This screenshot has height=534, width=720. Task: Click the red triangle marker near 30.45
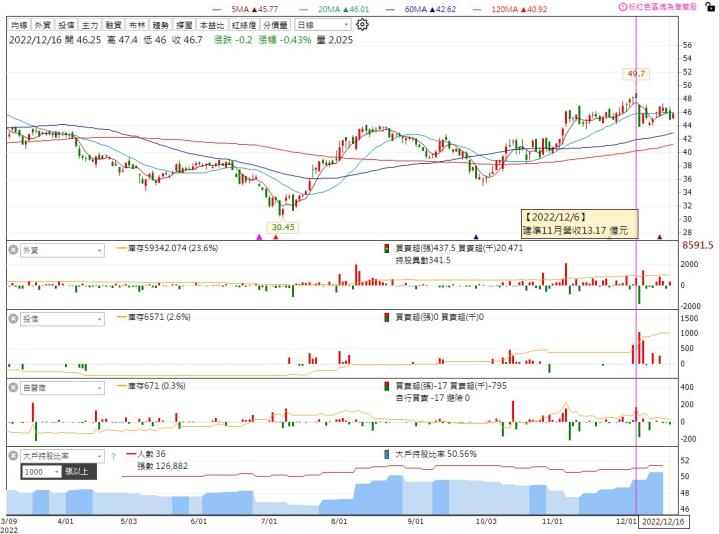coord(276,237)
